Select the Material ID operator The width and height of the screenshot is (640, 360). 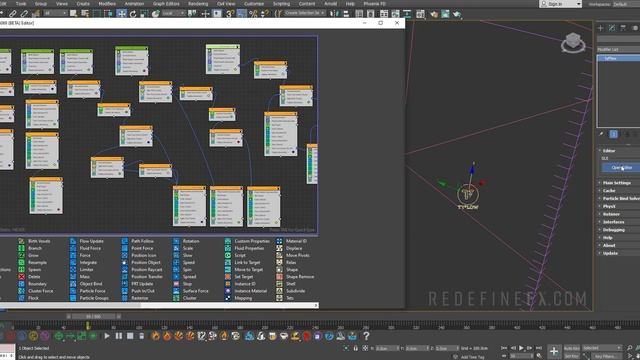pyautogui.click(x=291, y=241)
